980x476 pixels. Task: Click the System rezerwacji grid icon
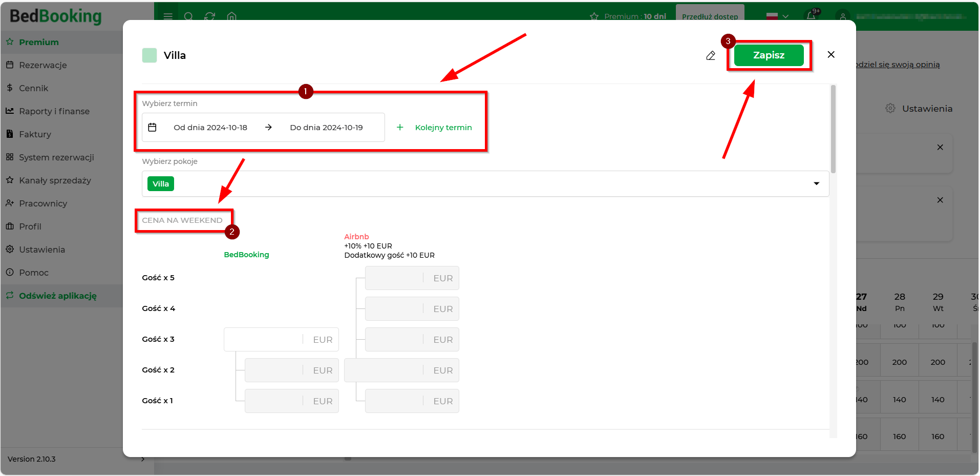[x=10, y=157]
